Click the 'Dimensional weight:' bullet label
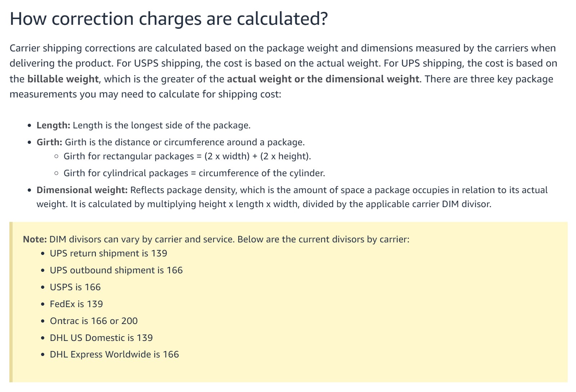This screenshot has width=576, height=392. [x=82, y=190]
